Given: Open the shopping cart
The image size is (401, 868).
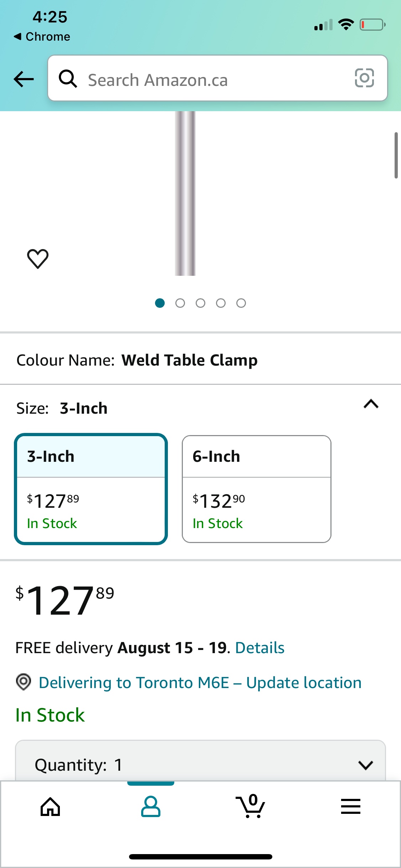Looking at the screenshot, I should click(251, 806).
